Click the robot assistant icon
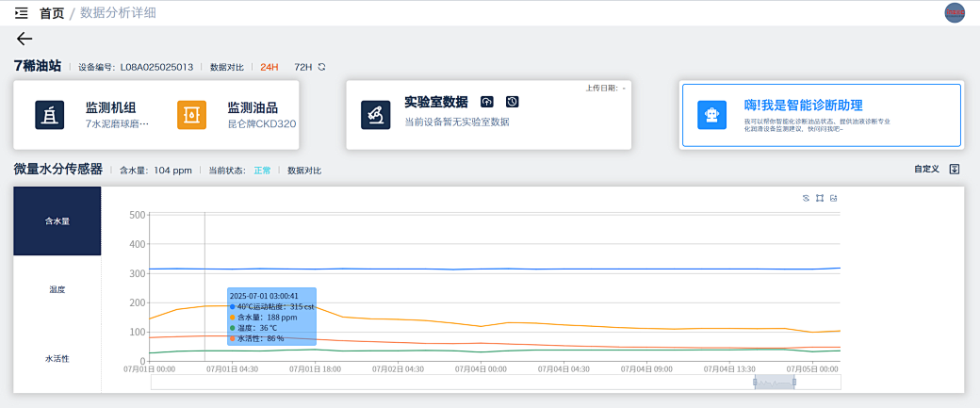The width and height of the screenshot is (980, 408). (712, 114)
